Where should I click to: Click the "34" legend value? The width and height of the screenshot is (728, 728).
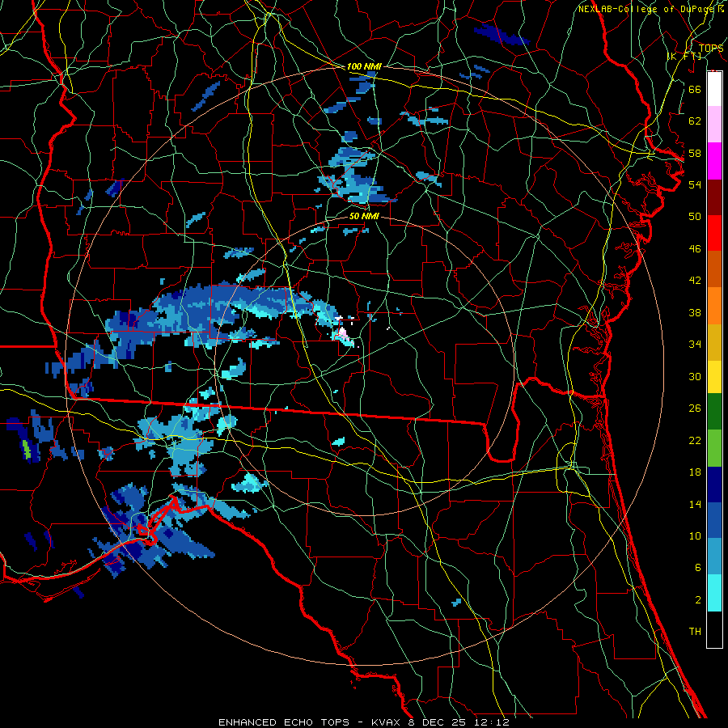pos(695,344)
